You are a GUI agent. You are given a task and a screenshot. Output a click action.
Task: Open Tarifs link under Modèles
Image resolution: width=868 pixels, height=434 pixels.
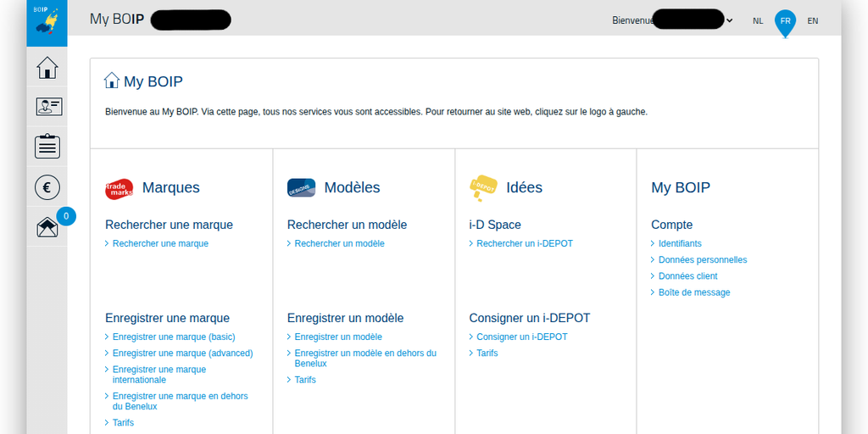tap(305, 380)
